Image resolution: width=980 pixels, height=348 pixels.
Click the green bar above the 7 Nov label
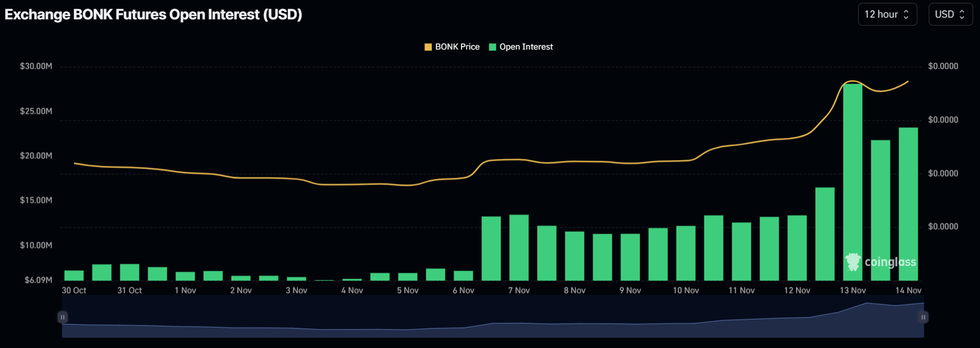519,248
